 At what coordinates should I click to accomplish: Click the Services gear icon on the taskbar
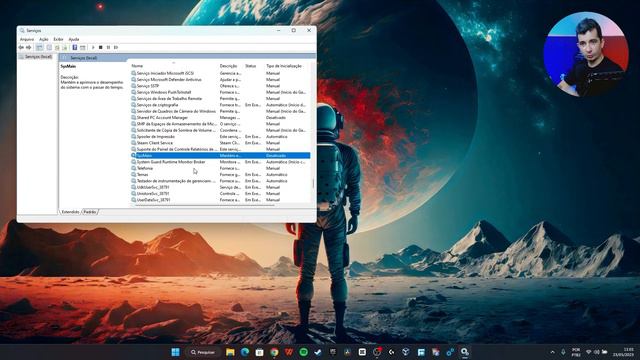(x=464, y=352)
